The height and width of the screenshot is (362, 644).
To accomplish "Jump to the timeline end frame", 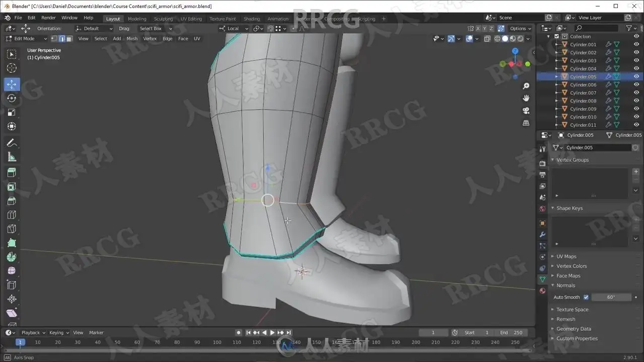I will 289,332.
